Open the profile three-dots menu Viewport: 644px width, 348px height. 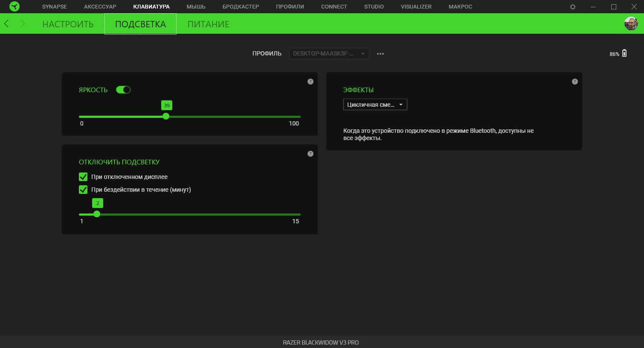(380, 54)
